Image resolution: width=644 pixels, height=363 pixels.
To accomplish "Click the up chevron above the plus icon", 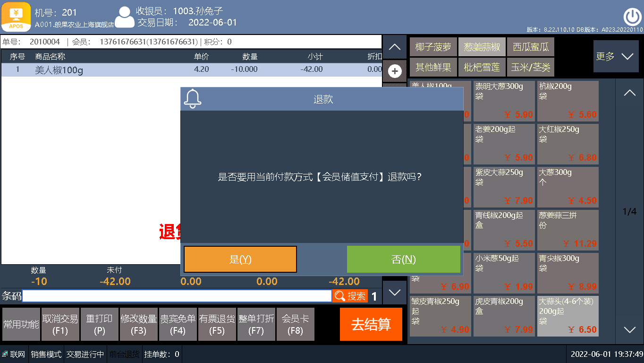I will (395, 47).
